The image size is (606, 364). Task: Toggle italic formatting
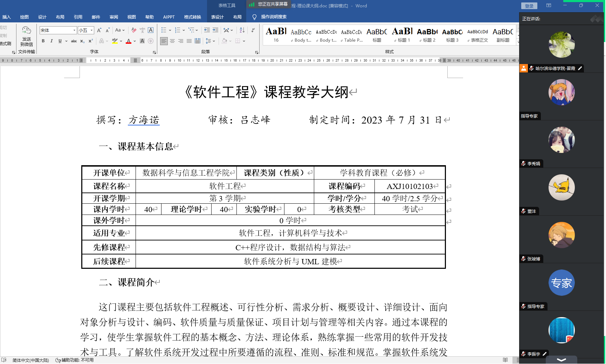(51, 41)
